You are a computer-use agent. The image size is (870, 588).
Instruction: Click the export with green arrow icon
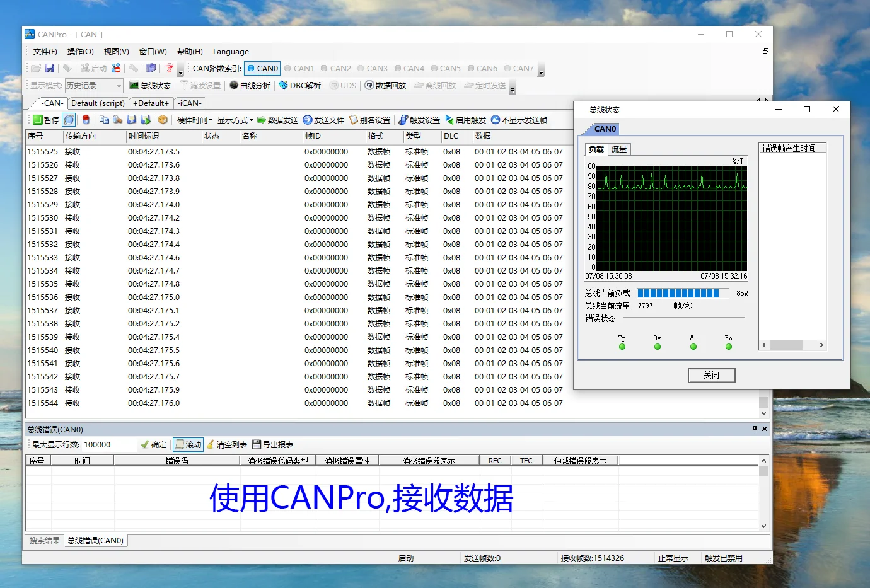(146, 120)
